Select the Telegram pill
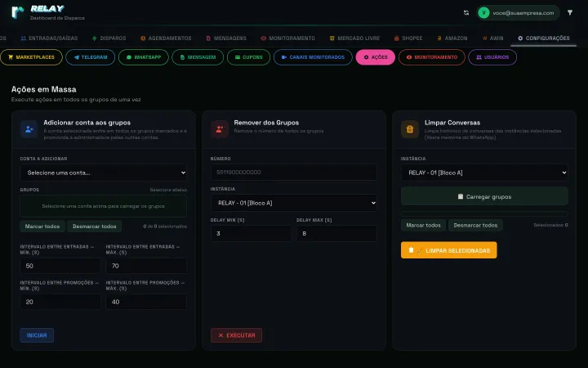The width and height of the screenshot is (588, 368). point(91,57)
